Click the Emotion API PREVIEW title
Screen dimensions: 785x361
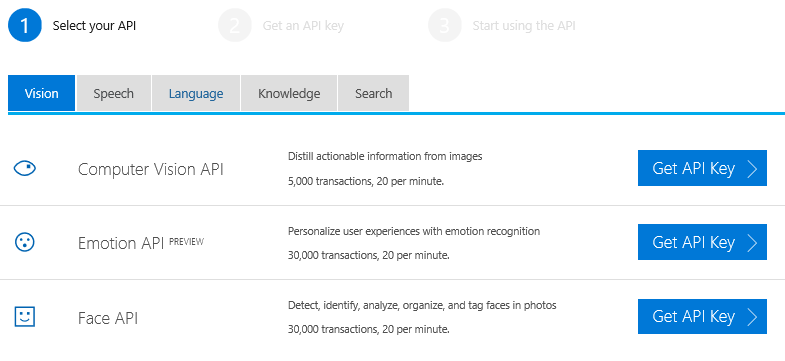[x=141, y=243]
